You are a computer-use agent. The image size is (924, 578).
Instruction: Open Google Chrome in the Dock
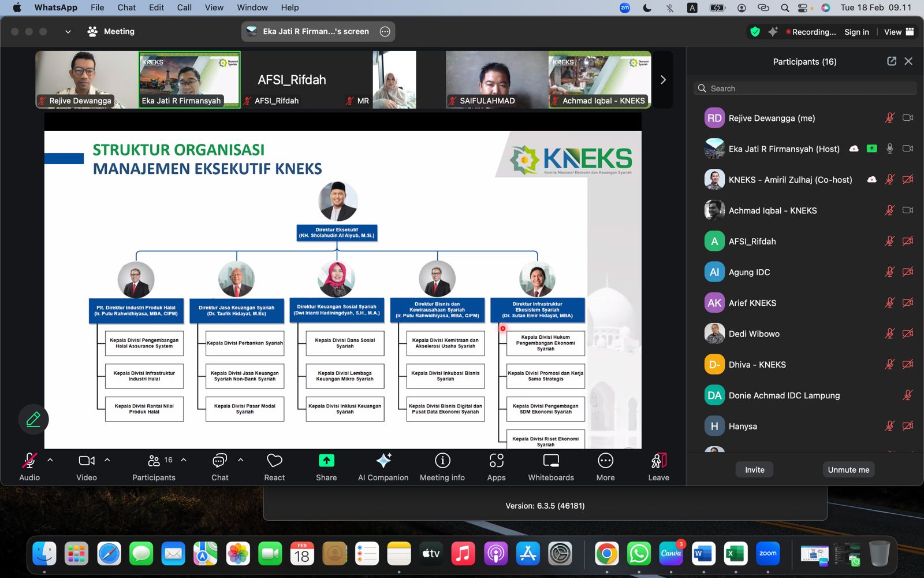coord(606,554)
